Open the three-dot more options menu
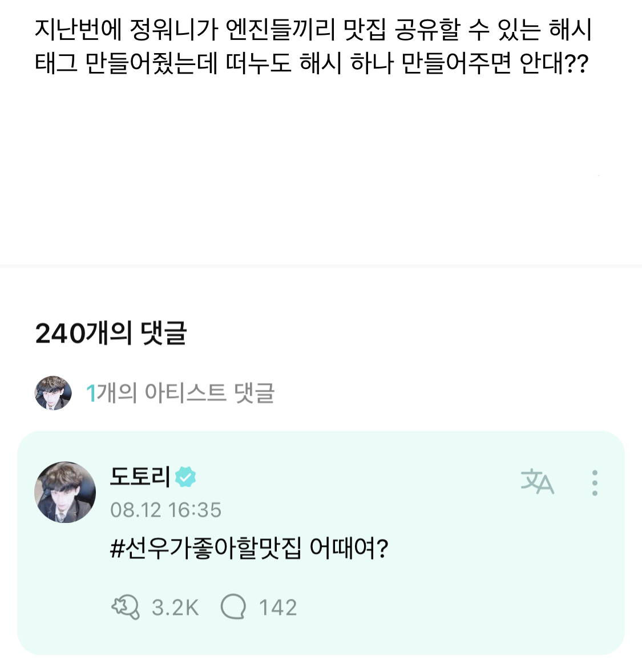 click(x=595, y=483)
